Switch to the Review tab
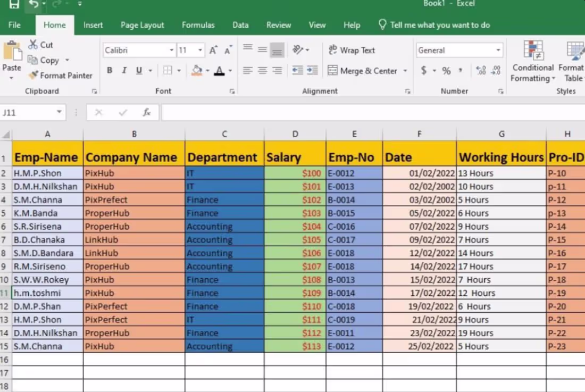Screen dimensions: 585x392 click(278, 25)
